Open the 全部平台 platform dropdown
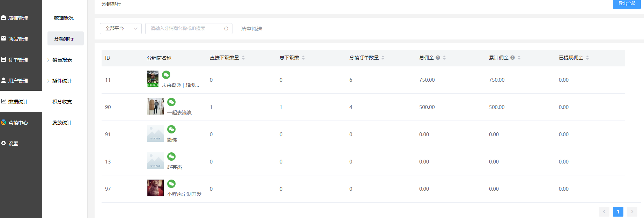 (x=121, y=29)
